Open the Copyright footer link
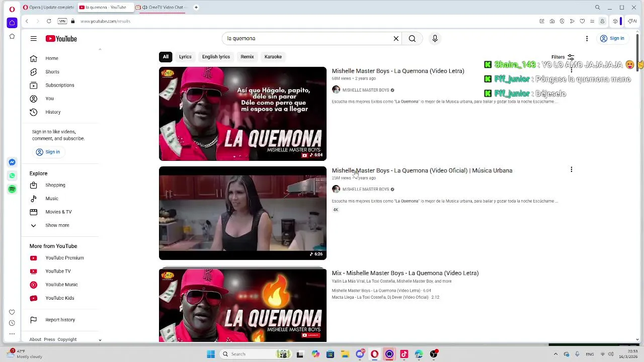644x362 pixels. click(x=67, y=339)
